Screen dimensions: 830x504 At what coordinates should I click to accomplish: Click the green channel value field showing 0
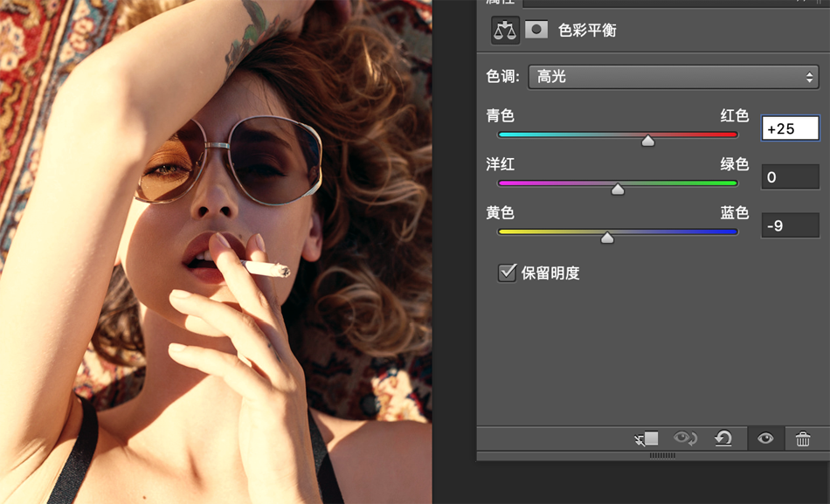click(790, 176)
